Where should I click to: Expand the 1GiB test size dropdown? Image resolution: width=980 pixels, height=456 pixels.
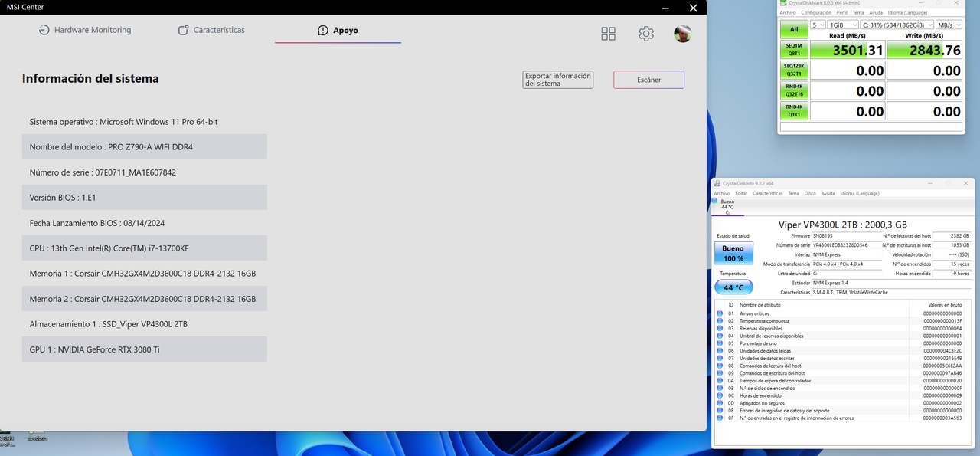click(843, 25)
